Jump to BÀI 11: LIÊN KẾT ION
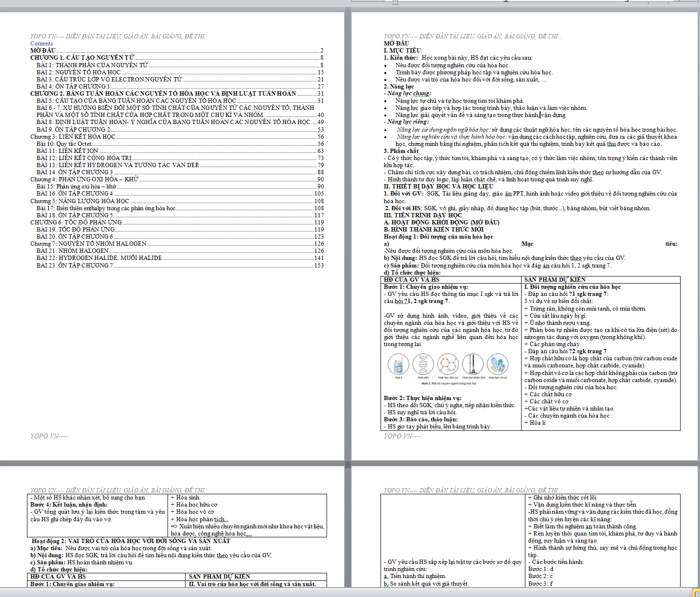Viewport: 700px width, 597px height. click(x=67, y=151)
